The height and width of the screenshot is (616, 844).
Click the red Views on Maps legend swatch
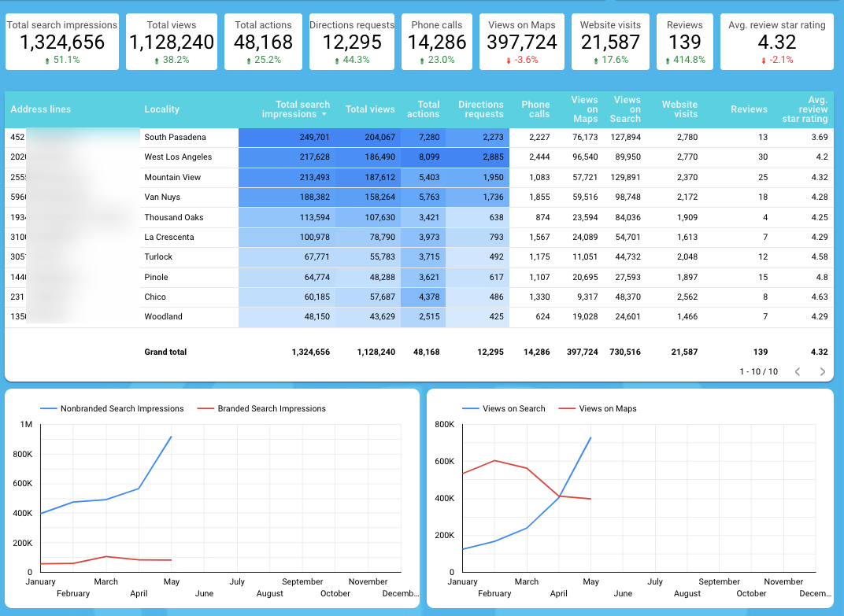[x=567, y=408]
